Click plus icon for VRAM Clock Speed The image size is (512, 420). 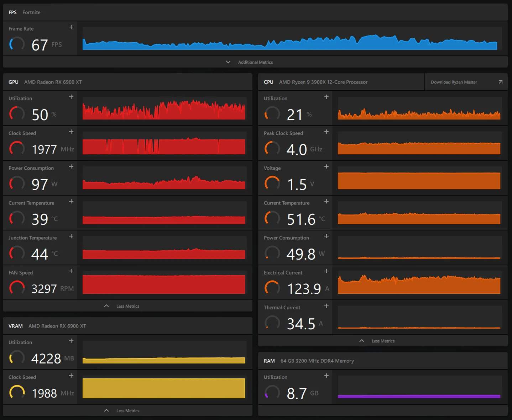(x=71, y=376)
